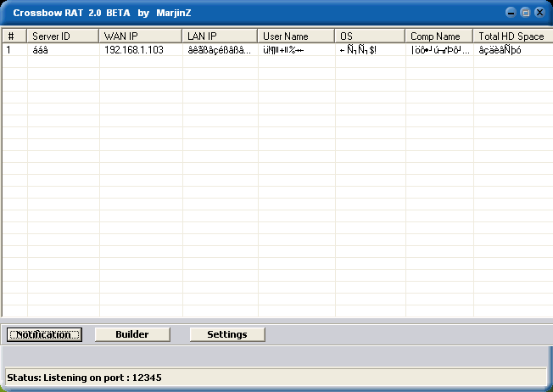Select the 192.168.1.103 WAN IP cell
Screen dimensions: 553x392
point(133,50)
